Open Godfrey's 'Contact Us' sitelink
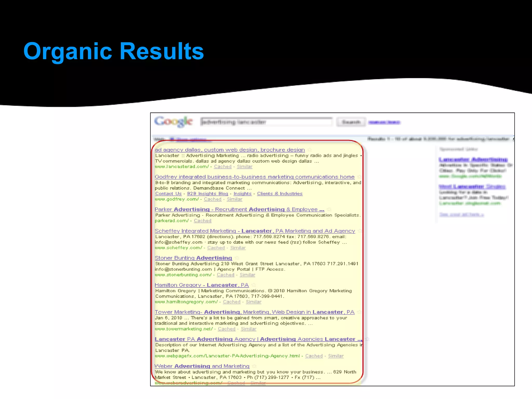 [168, 194]
